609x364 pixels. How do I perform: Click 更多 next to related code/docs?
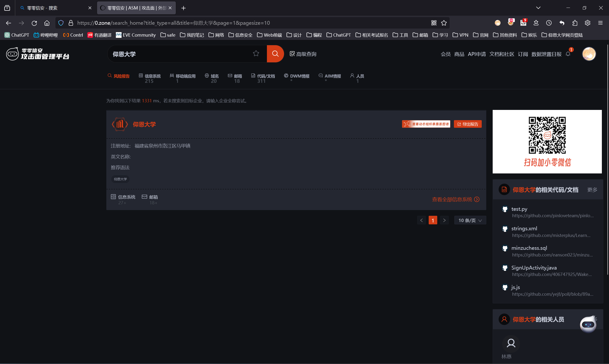(592, 190)
